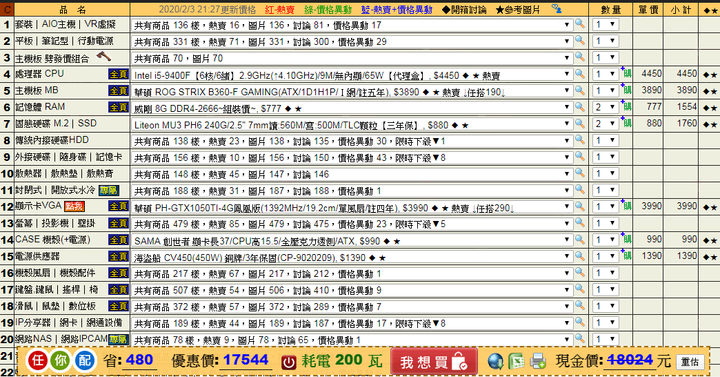Click the ◆★ icons at end of CPU row

click(710, 75)
